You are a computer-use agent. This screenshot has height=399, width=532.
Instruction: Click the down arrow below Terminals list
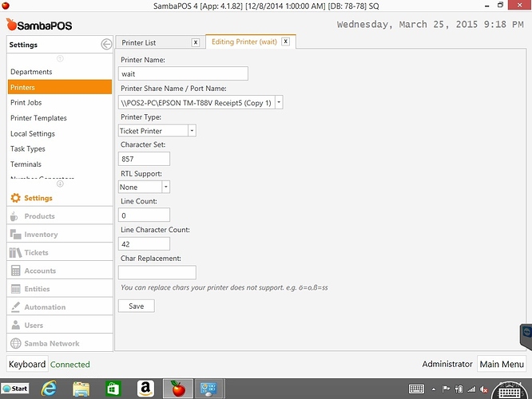pyautogui.click(x=60, y=184)
